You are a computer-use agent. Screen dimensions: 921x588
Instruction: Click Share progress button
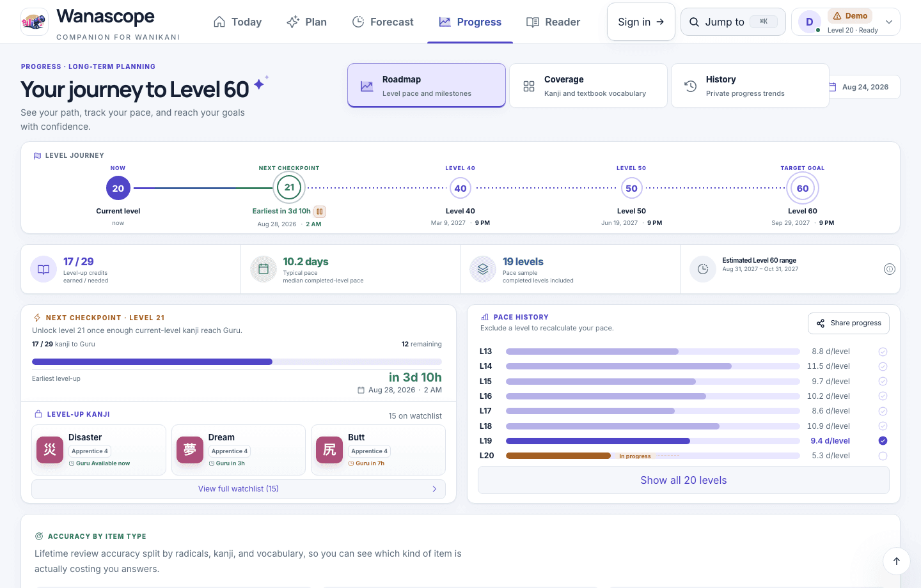click(849, 323)
